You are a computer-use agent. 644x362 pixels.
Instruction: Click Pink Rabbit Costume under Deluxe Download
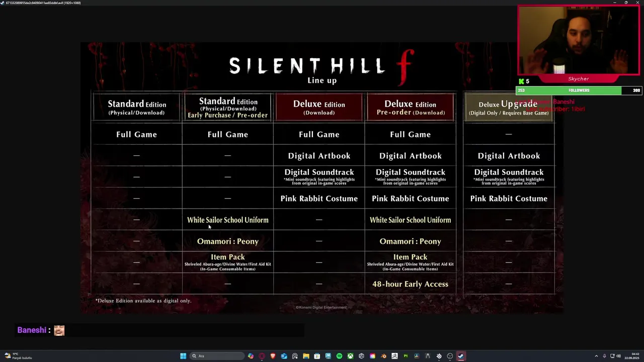319,199
